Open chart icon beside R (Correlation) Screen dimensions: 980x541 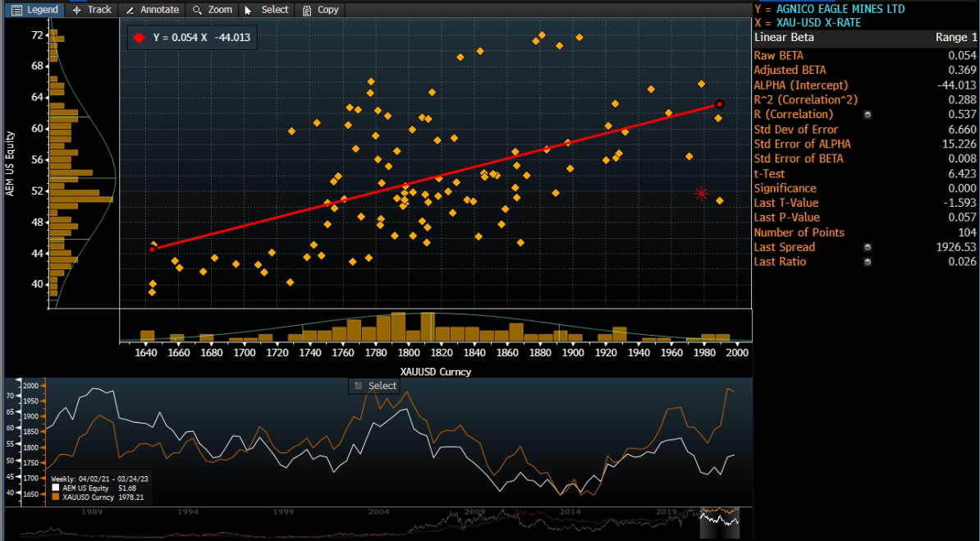pyautogui.click(x=868, y=114)
